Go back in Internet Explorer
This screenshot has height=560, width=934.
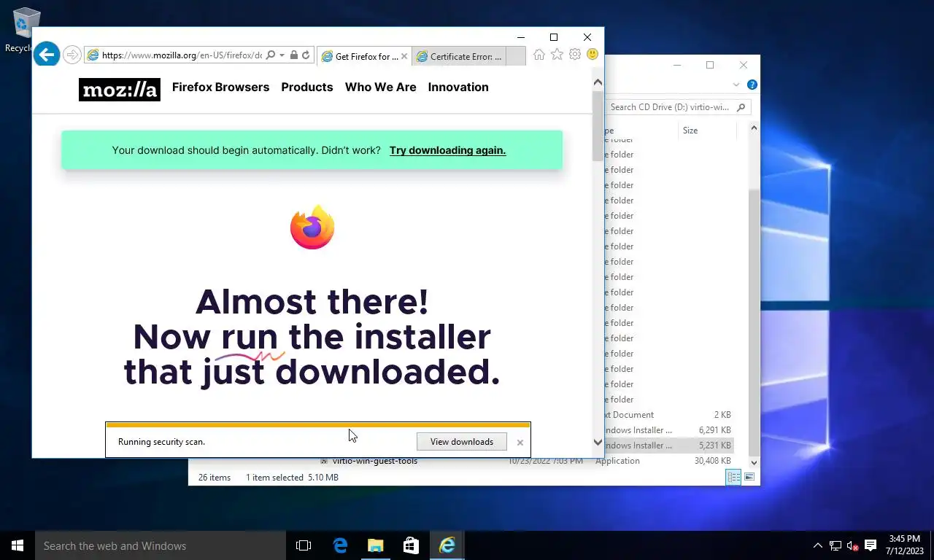46,54
